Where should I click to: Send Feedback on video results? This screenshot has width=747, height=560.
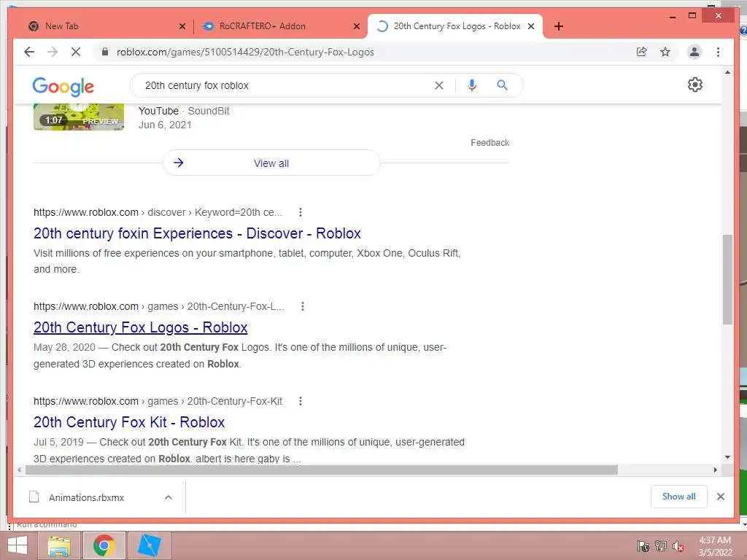click(489, 142)
